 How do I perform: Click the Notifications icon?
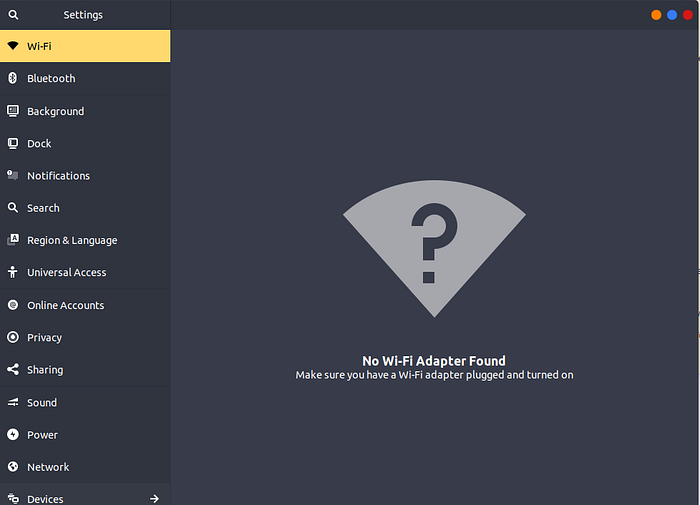click(x=13, y=175)
